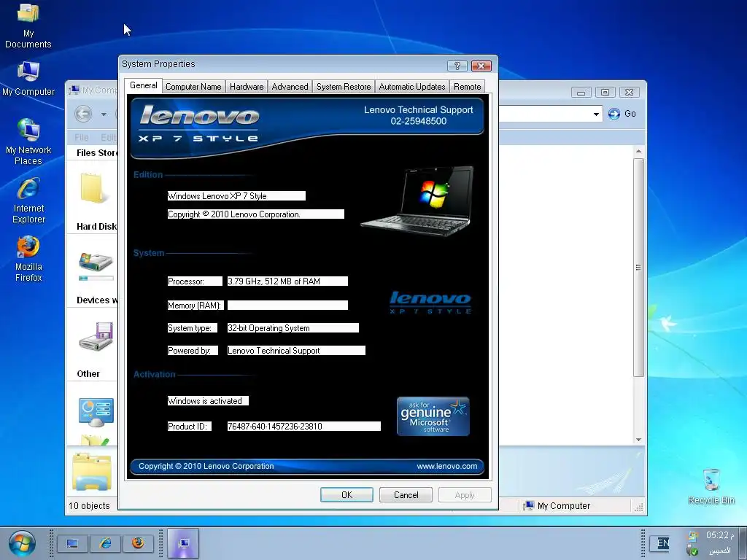
Task: Click the www.lenovo.com link
Action: click(447, 466)
